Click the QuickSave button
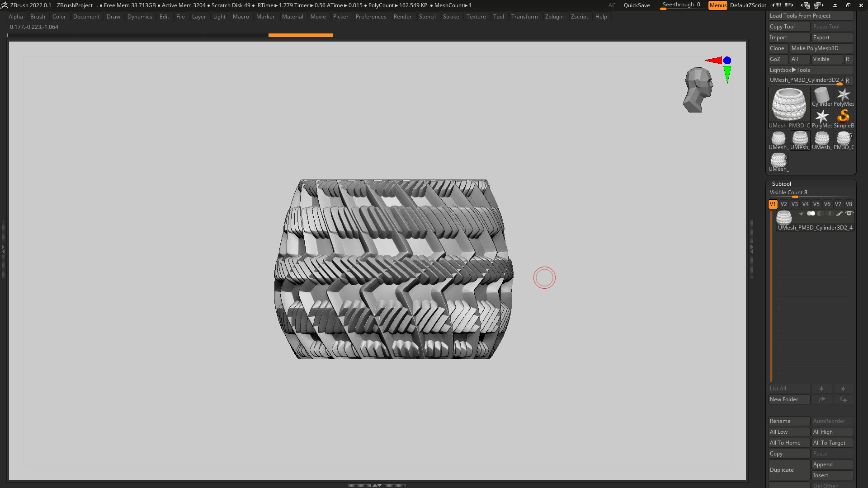 pyautogui.click(x=637, y=5)
